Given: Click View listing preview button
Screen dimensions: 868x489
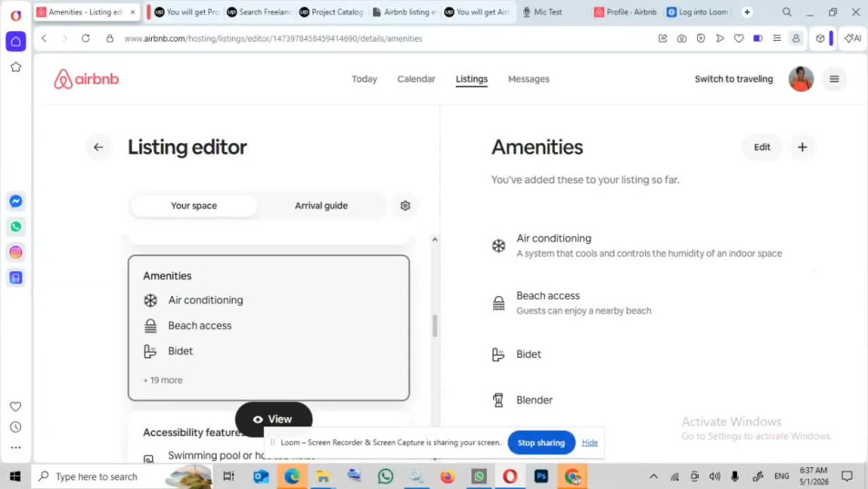Looking at the screenshot, I should coord(273,420).
